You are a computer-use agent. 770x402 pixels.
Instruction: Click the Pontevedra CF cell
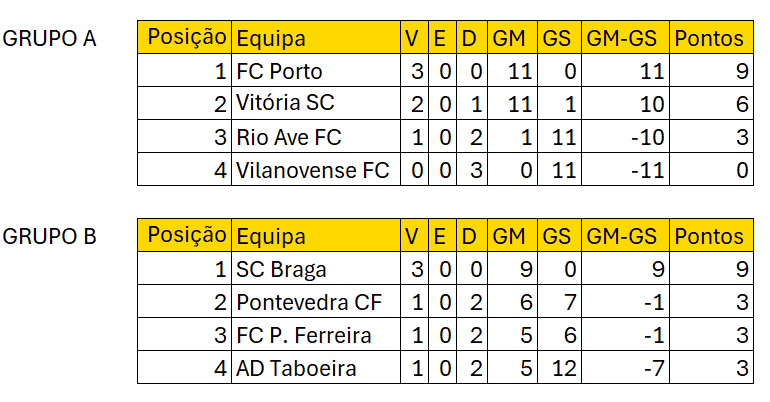coord(316,301)
